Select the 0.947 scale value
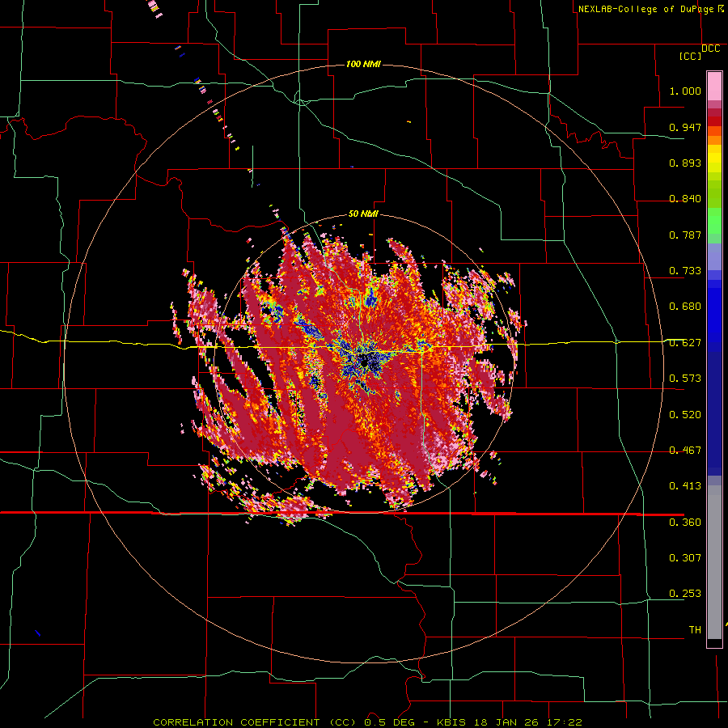Image resolution: width=728 pixels, height=728 pixels. (685, 127)
